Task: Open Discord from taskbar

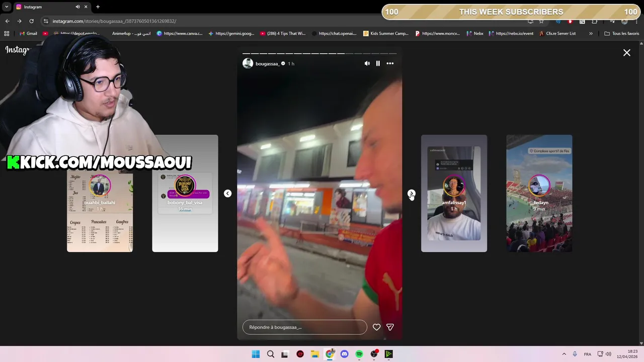Action: [x=344, y=354]
